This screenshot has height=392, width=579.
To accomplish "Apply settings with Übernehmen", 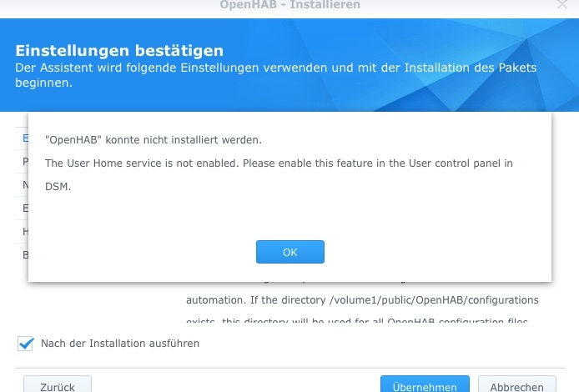I will pos(425,384).
